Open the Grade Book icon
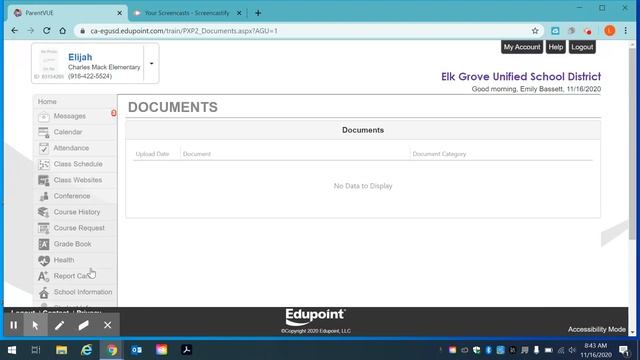The width and height of the screenshot is (640, 360). click(44, 244)
